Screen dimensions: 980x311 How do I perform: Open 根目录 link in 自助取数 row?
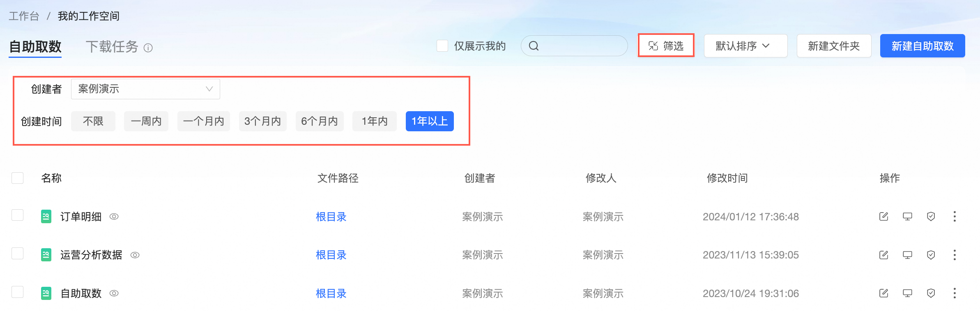click(x=331, y=293)
